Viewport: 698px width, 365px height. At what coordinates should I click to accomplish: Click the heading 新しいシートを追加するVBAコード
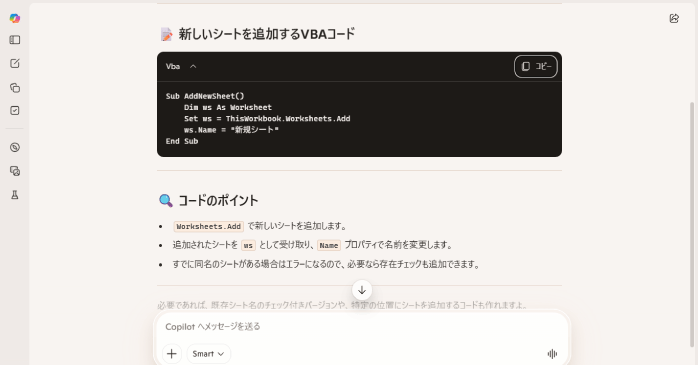[267, 34]
